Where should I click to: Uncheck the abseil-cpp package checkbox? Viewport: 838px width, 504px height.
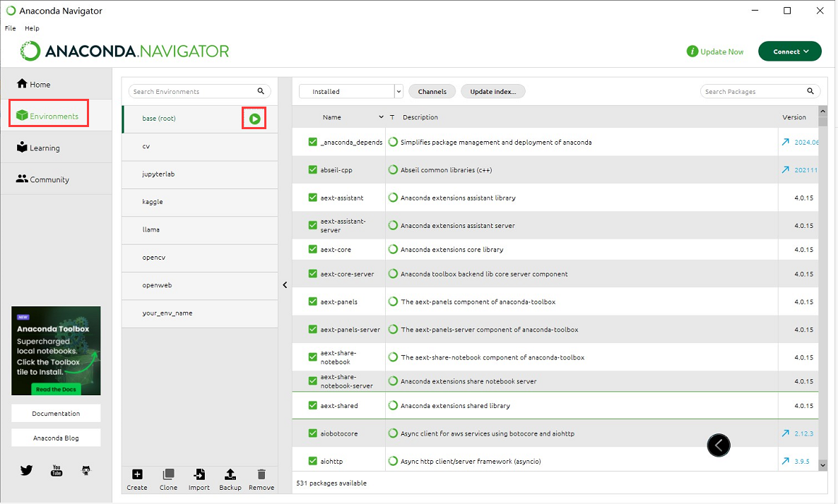[x=313, y=170]
